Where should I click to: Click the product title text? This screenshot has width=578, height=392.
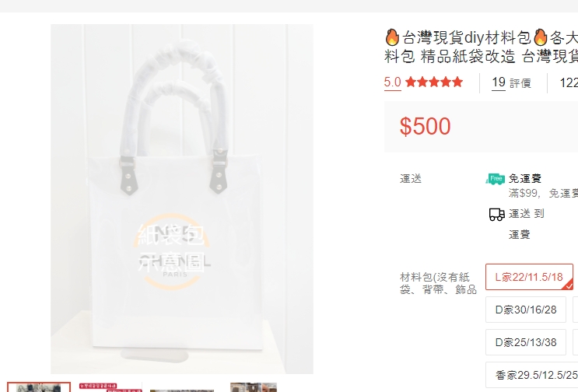point(481,47)
